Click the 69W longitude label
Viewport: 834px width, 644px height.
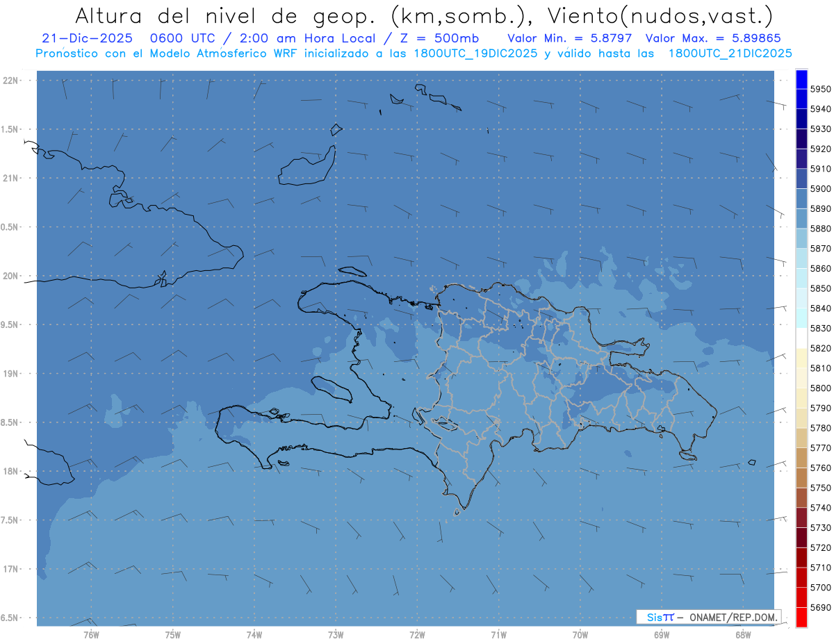[x=662, y=634]
